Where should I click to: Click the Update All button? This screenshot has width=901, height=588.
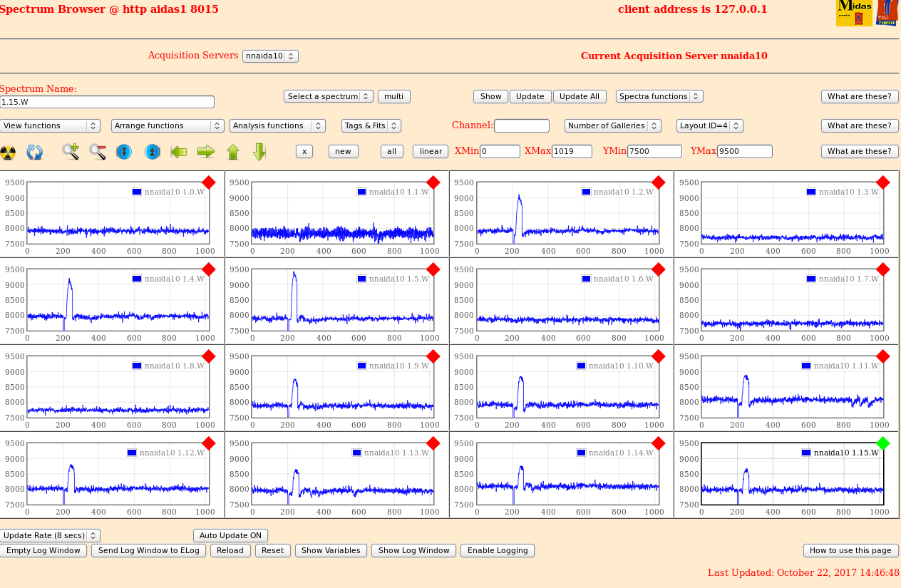(580, 96)
